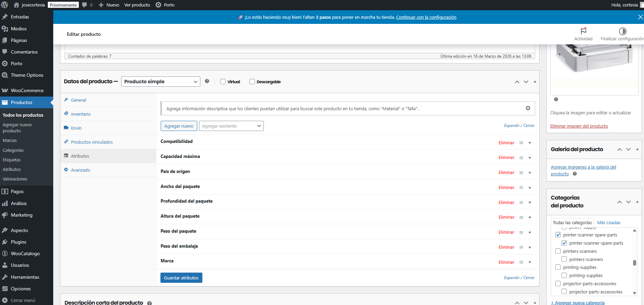Click the category list scrollbar thumb
The width and height of the screenshot is (644, 305).
[634, 263]
